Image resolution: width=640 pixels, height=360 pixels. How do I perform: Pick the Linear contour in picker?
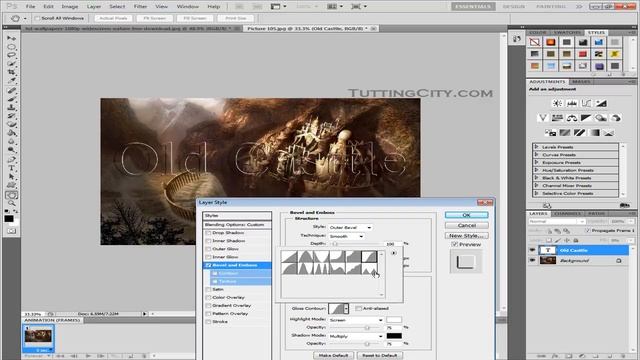pyautogui.click(x=289, y=257)
